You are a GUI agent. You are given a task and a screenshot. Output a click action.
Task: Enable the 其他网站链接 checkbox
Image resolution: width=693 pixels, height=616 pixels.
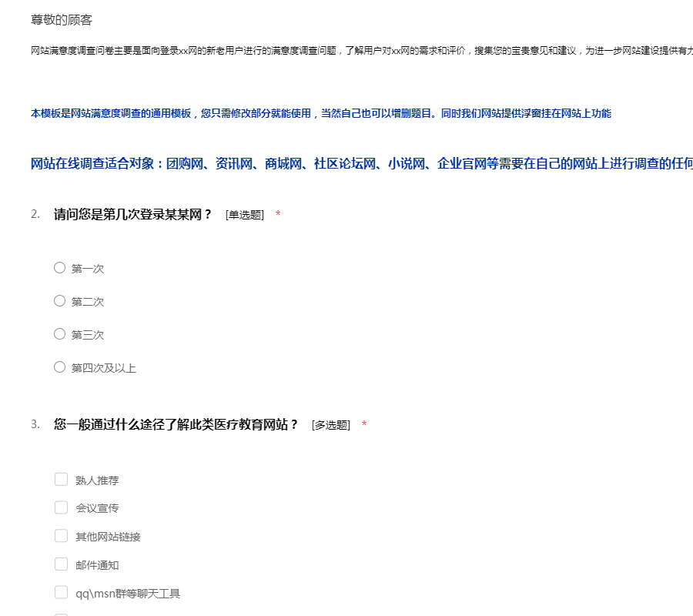(62, 536)
